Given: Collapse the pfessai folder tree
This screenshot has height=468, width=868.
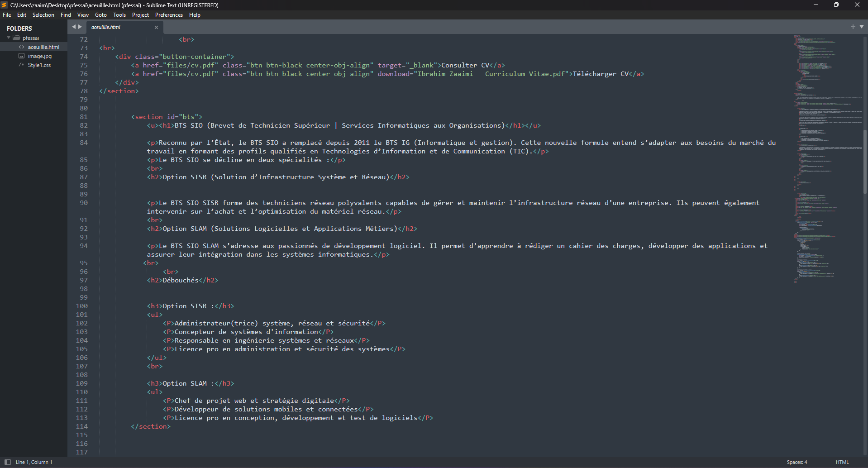Looking at the screenshot, I should tap(9, 38).
